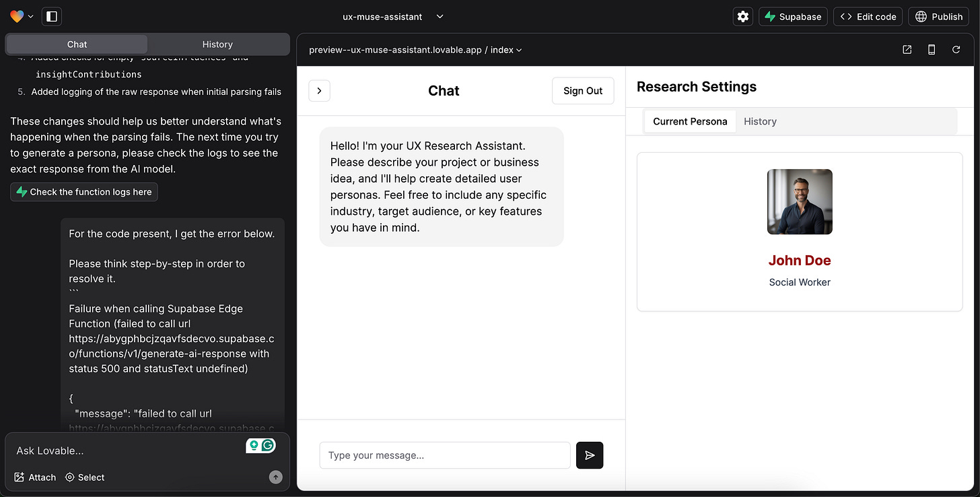
Task: Select the Current Persona tab
Action: [x=690, y=121]
